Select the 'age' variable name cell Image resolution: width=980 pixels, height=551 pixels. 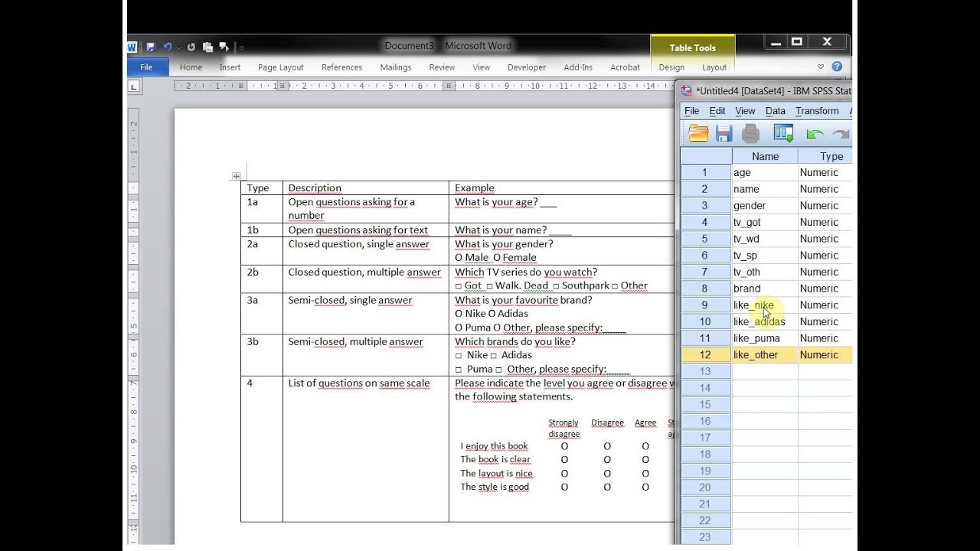tap(765, 172)
